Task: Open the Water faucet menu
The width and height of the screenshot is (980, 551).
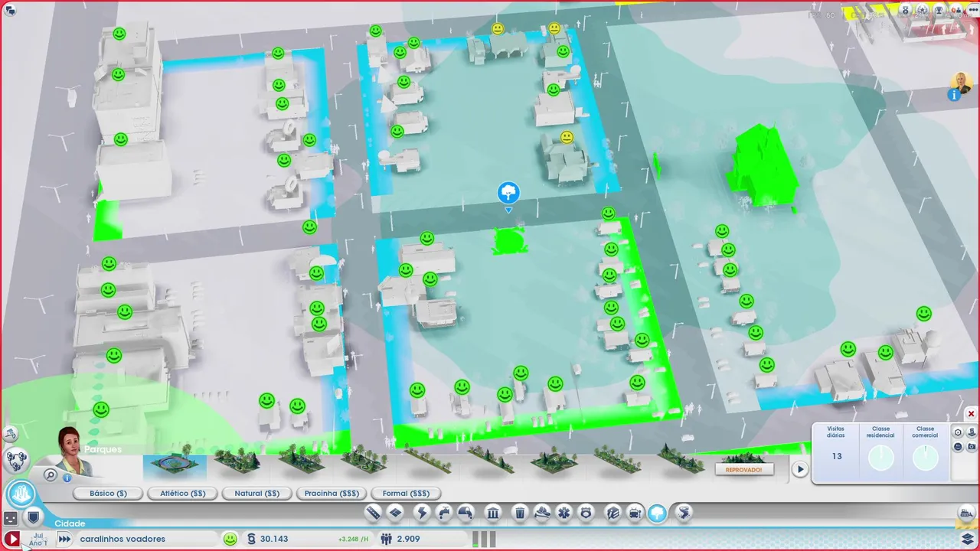Action: [x=444, y=513]
